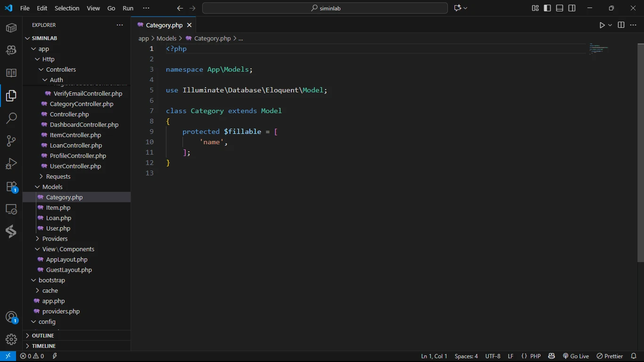Open the Extensions view
The image size is (644, 362).
click(x=11, y=187)
